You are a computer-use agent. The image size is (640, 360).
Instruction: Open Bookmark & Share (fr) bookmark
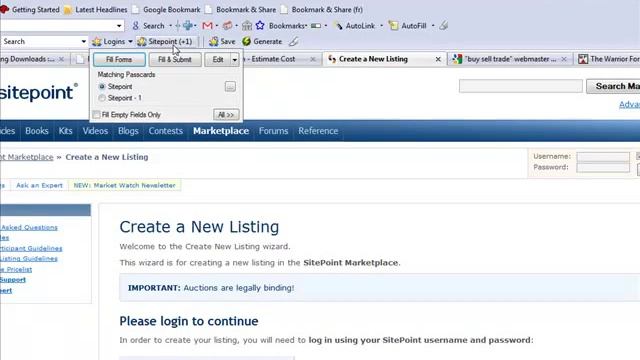click(322, 9)
